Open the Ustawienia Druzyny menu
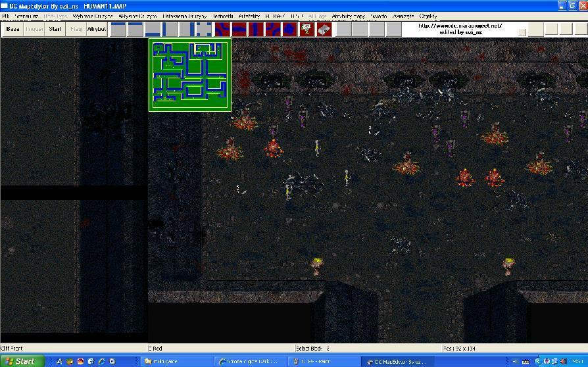The image size is (588, 367). pos(185,16)
